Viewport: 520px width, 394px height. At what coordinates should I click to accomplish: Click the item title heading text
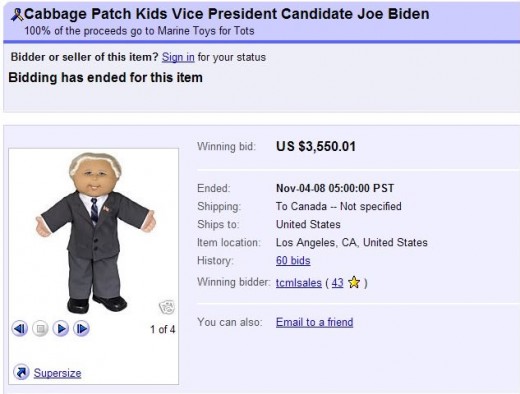tap(227, 14)
